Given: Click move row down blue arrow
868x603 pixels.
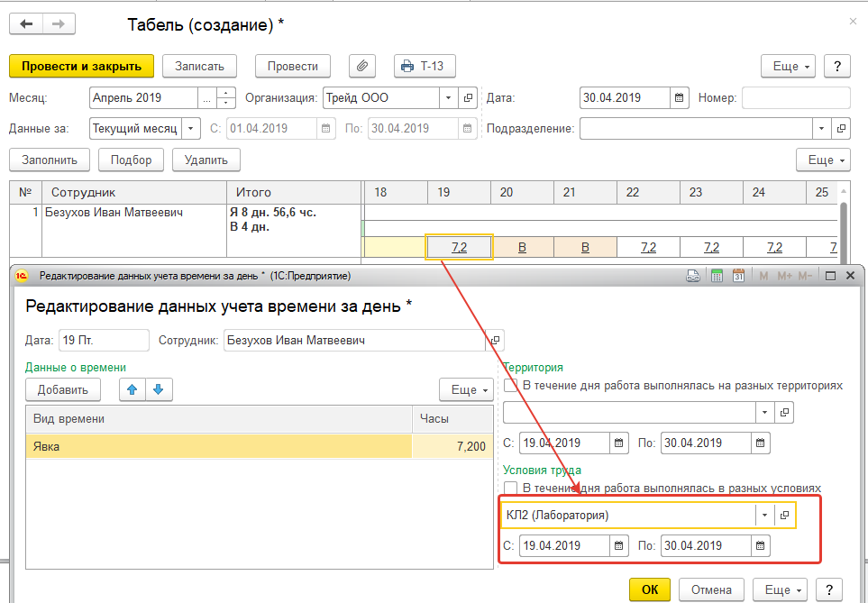Looking at the screenshot, I should click(159, 389).
